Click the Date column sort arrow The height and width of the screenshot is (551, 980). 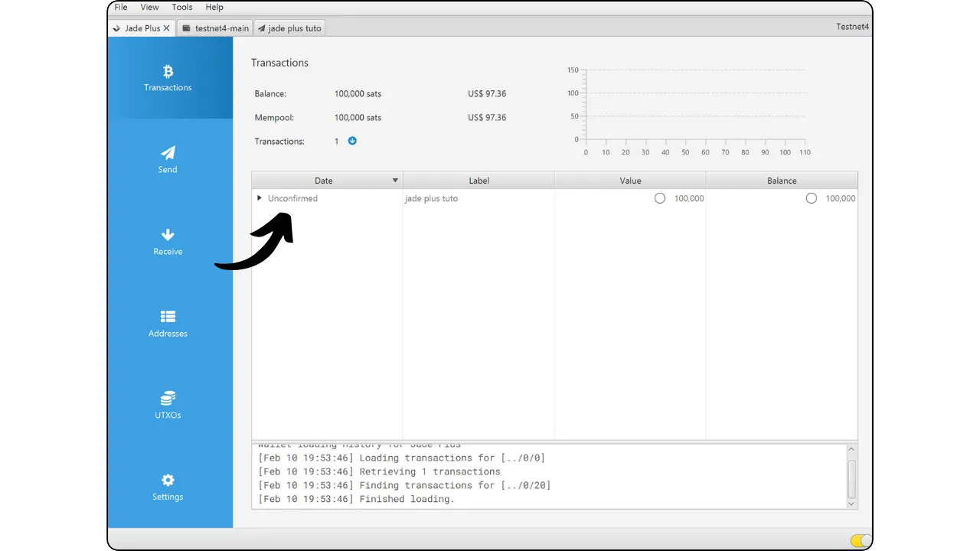tap(395, 181)
